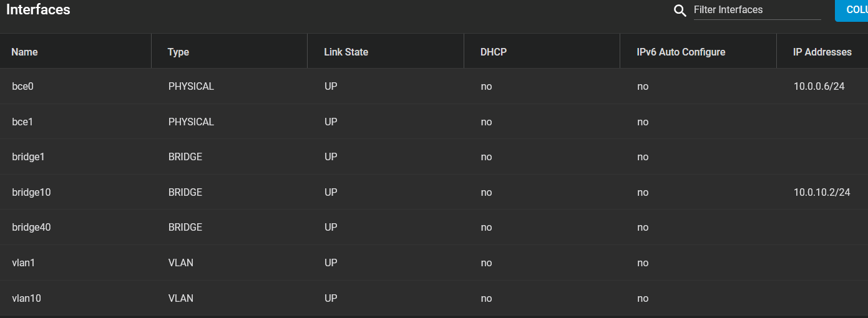Open the COLUMNS button menu
This screenshot has height=318, width=868.
(x=852, y=10)
